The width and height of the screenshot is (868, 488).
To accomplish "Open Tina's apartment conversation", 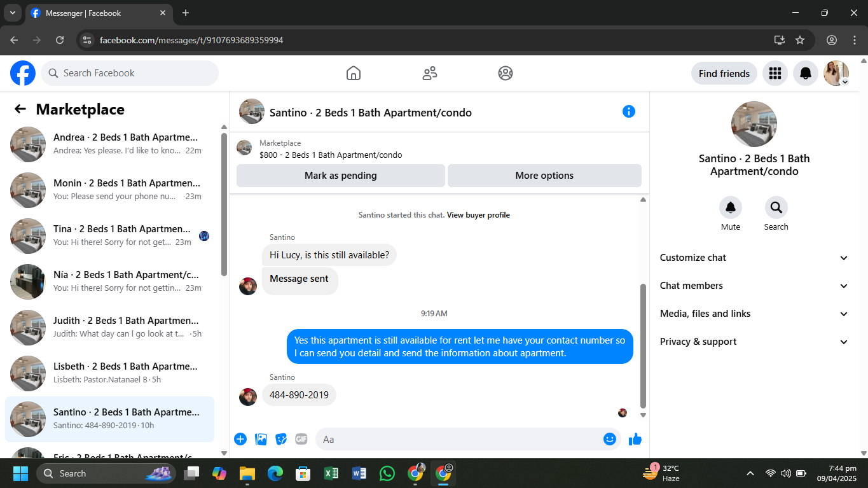I will [x=109, y=236].
